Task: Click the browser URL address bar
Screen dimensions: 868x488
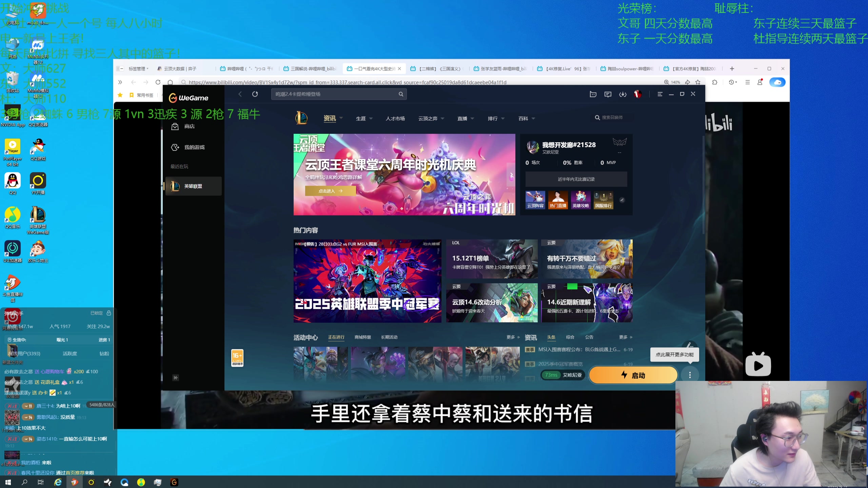Action: 420,82
